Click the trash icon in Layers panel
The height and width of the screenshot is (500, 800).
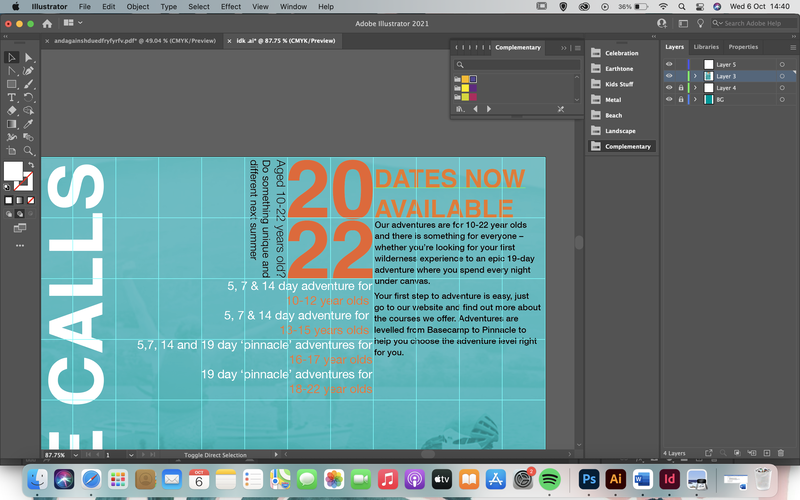[781, 453]
